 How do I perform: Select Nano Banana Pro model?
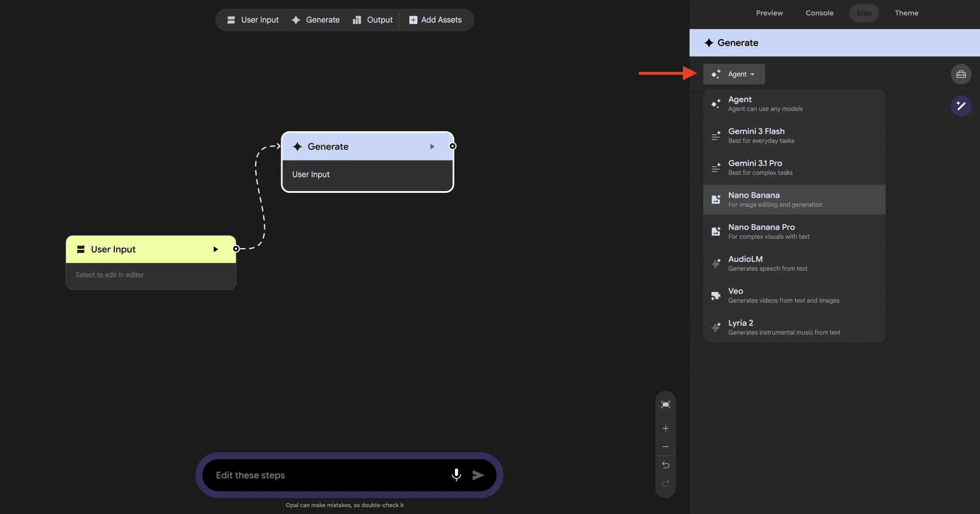[794, 232]
